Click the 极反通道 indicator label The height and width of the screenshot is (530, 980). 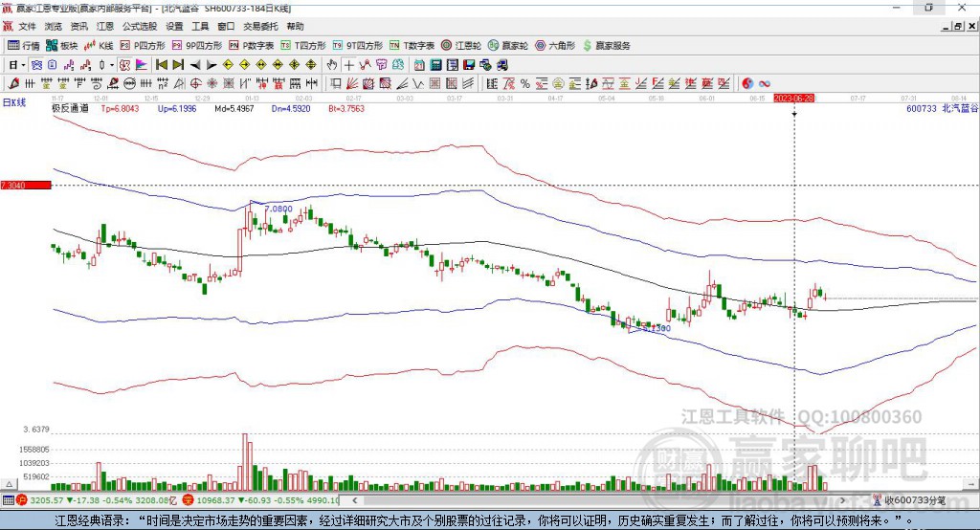pyautogui.click(x=71, y=108)
